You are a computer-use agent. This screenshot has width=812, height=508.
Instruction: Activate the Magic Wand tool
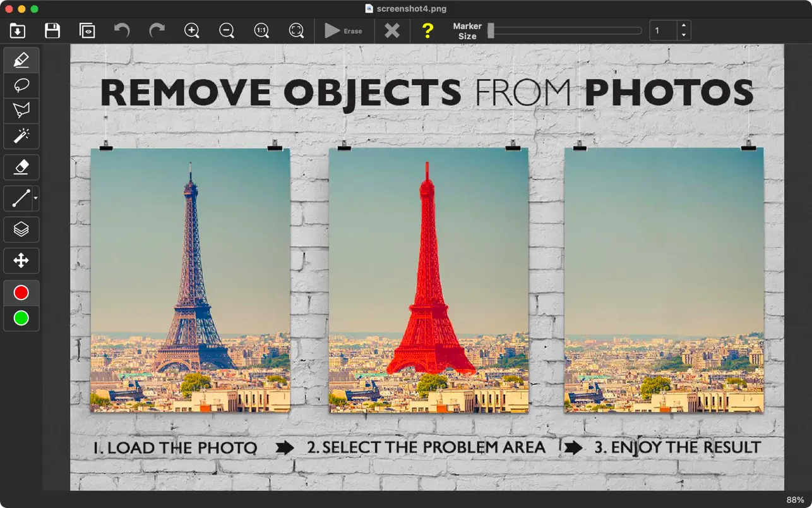[x=21, y=135]
